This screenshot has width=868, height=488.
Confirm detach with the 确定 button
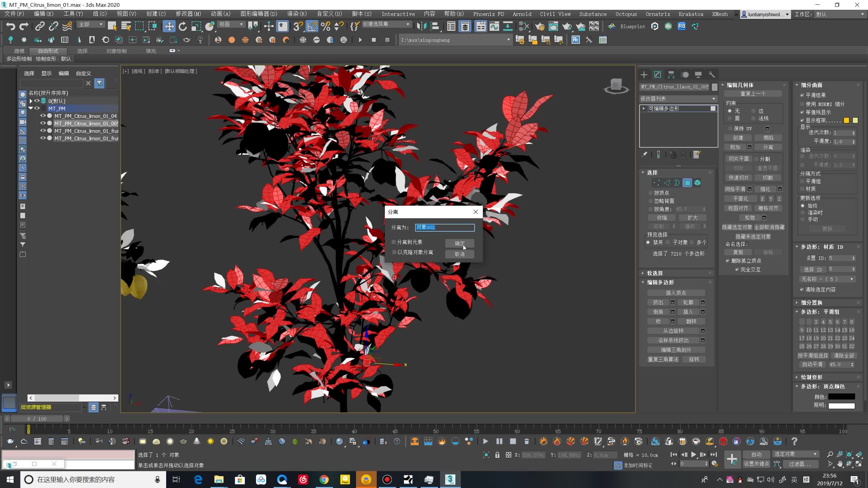459,243
